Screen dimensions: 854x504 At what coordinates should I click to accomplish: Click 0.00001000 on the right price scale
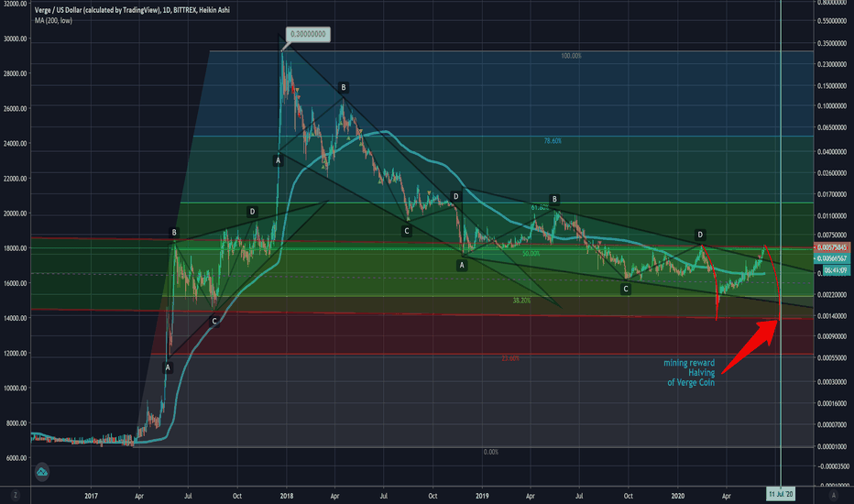832,446
